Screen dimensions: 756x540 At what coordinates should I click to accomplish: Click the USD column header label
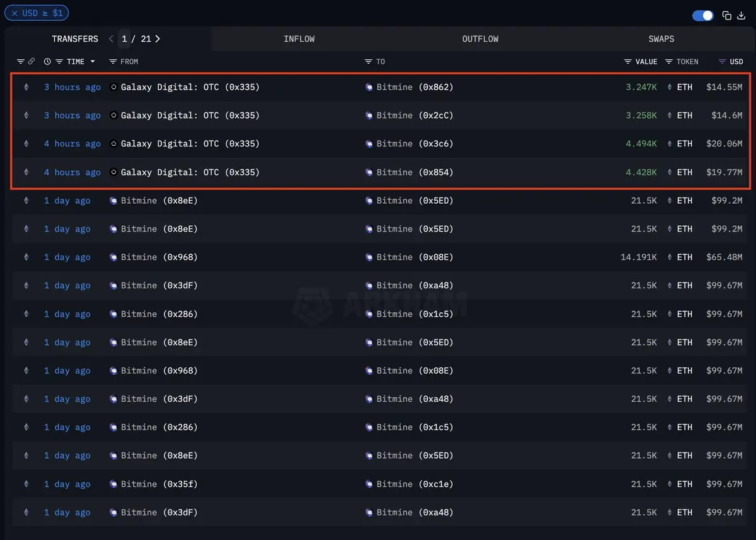tap(736, 61)
